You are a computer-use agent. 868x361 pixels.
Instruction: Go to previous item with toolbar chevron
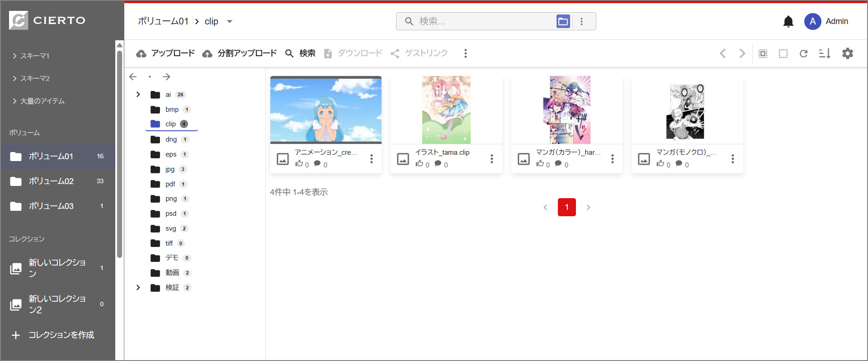[x=722, y=53]
